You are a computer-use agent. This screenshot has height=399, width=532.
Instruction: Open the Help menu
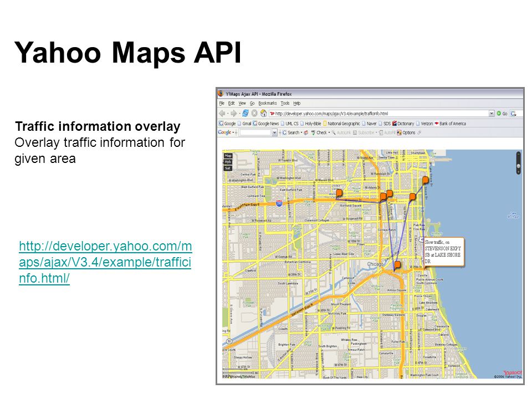[x=297, y=103]
